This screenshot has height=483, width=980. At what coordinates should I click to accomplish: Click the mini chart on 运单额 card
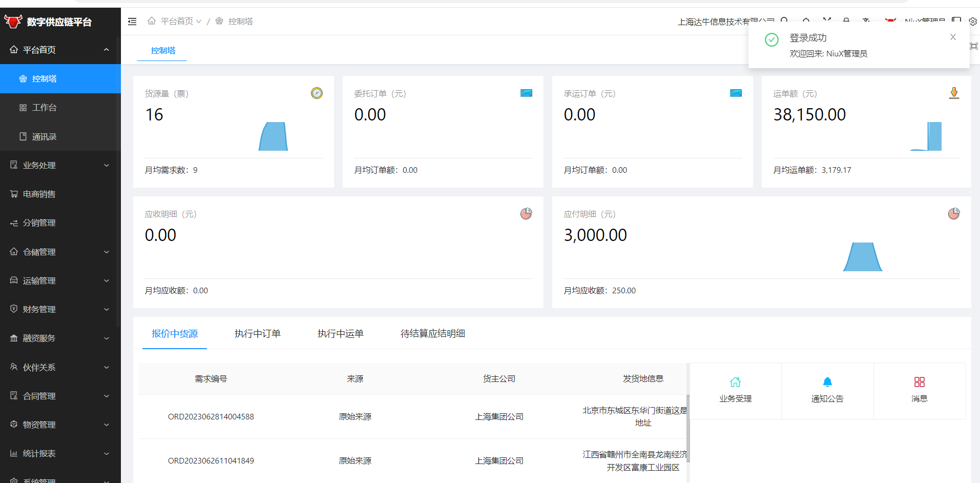point(926,136)
